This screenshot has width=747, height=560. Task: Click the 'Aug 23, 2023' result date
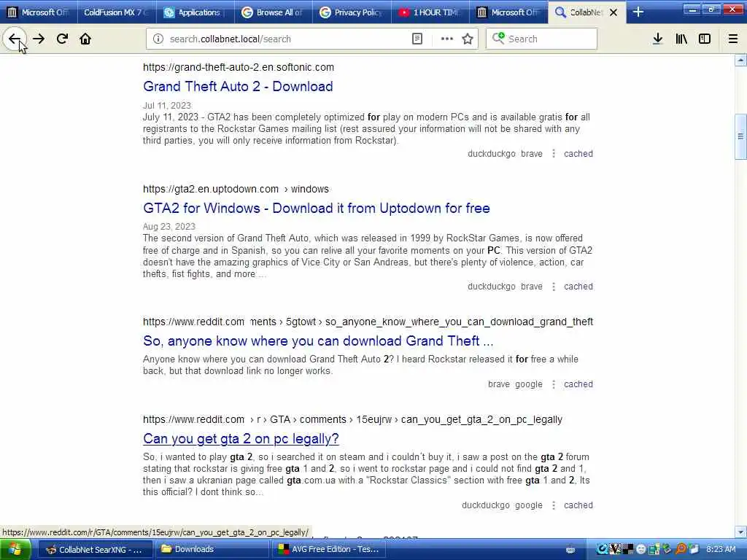point(169,227)
